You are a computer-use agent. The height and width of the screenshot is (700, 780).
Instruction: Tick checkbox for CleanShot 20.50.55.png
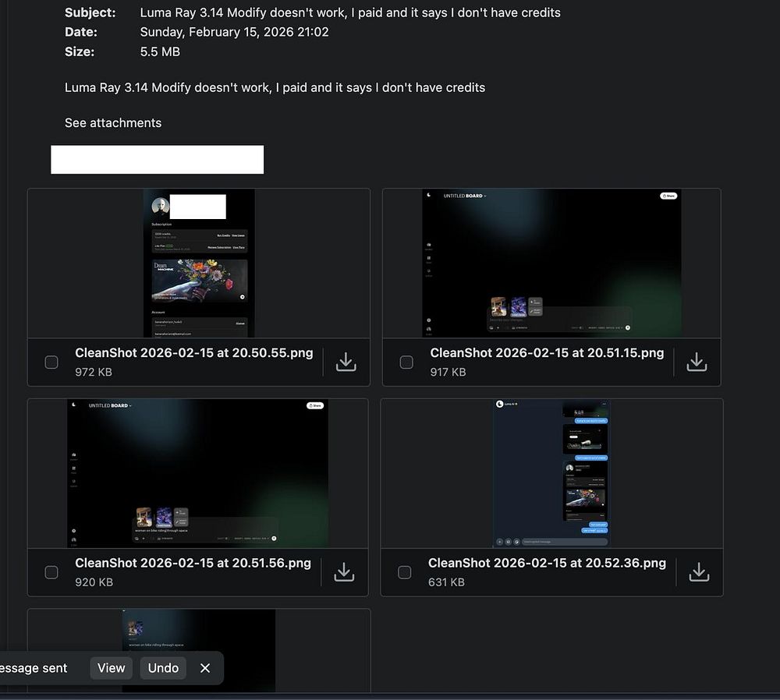click(x=51, y=362)
